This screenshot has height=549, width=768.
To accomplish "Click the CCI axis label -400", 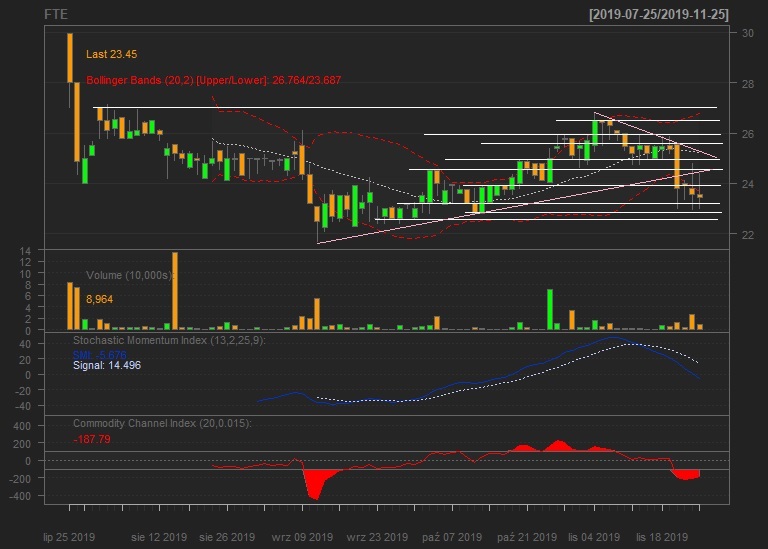I will pyautogui.click(x=20, y=496).
